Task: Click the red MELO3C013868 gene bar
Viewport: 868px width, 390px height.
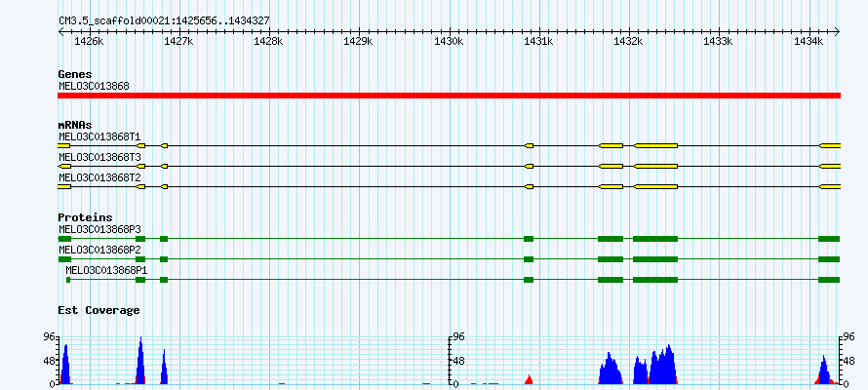Action: coord(449,96)
